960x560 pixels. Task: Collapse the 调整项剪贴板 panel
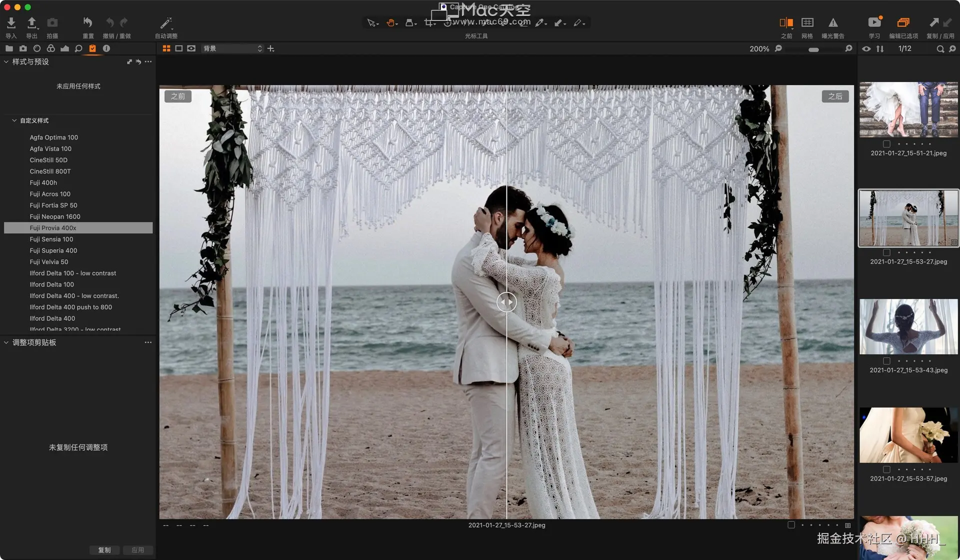(6, 342)
